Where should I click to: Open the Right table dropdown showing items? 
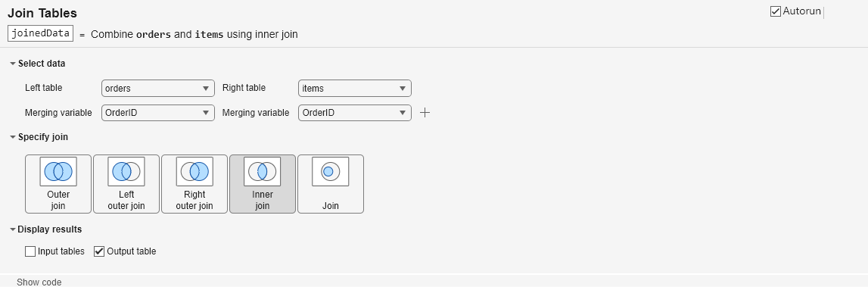pos(355,88)
